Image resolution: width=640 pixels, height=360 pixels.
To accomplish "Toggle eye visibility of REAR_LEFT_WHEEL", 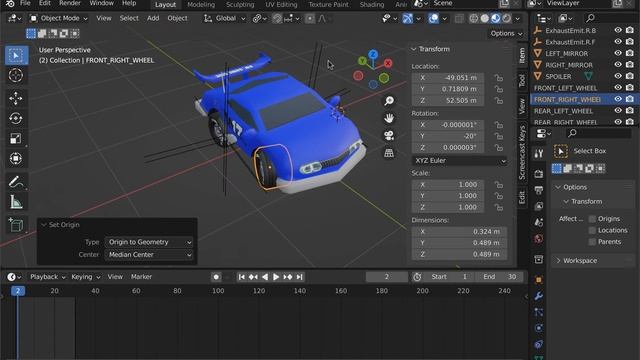I will point(618,111).
